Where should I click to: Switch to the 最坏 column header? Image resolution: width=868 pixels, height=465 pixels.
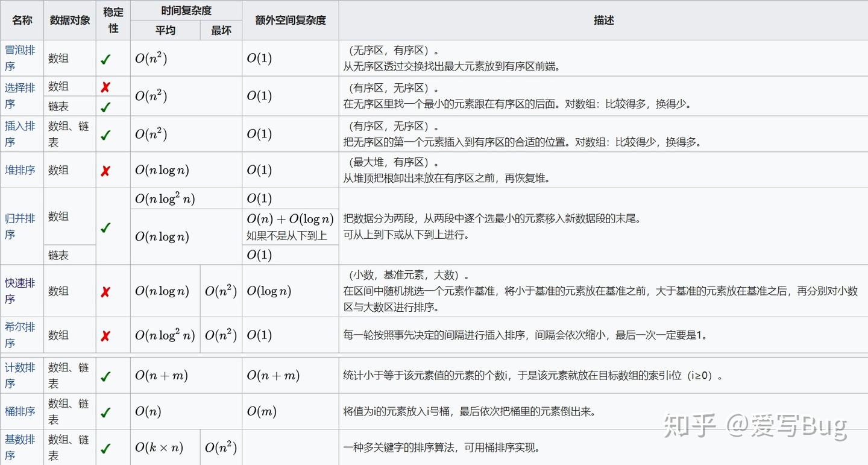point(221,30)
